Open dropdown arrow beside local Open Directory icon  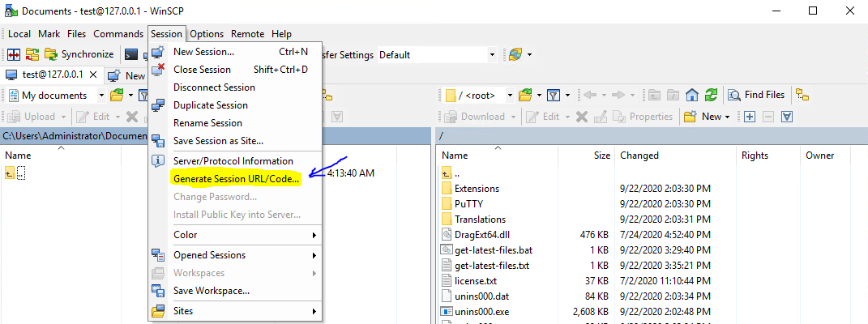131,96
